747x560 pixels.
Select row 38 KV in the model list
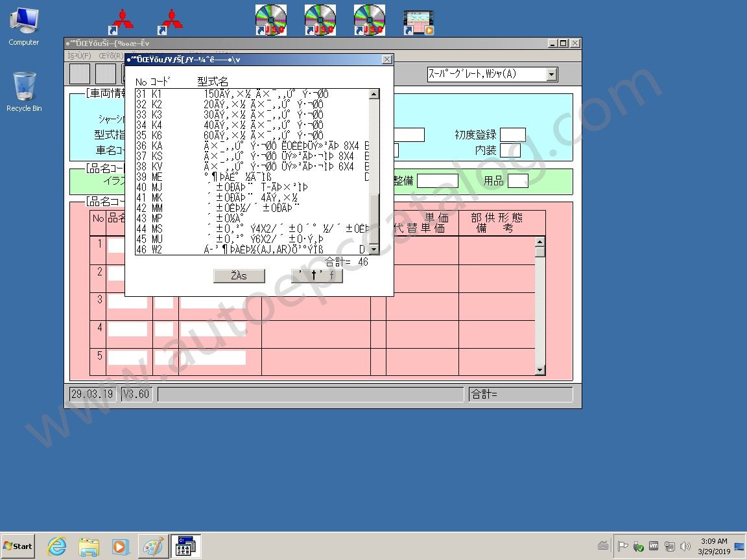(252, 167)
